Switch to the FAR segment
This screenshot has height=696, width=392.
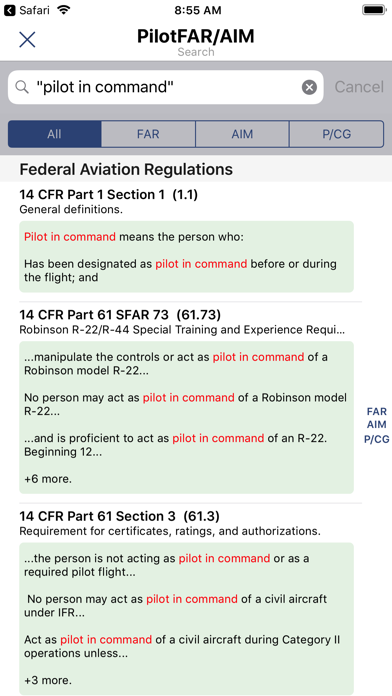pos(148,134)
